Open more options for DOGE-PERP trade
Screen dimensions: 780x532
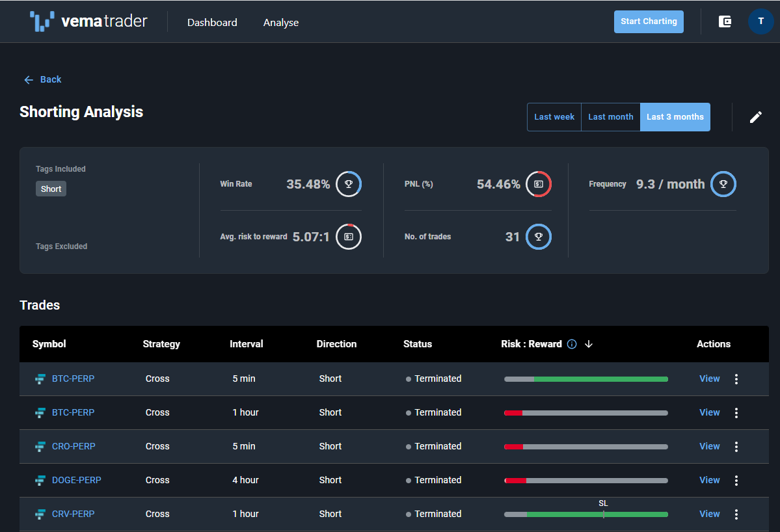click(736, 480)
